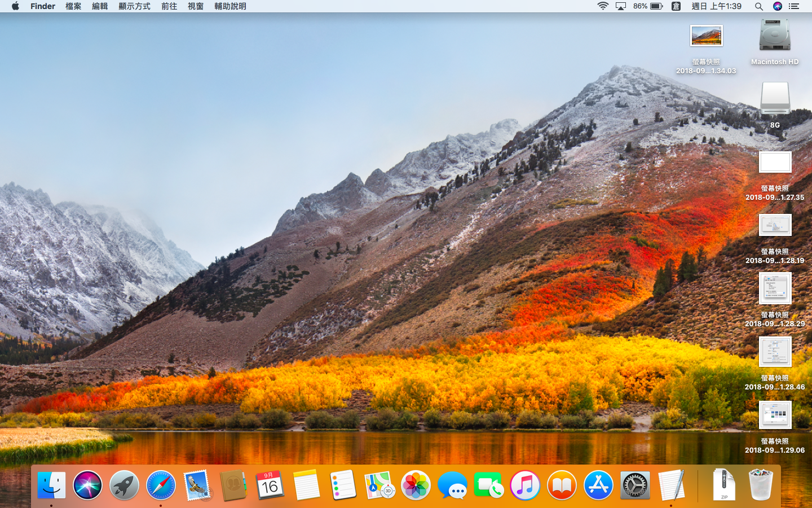Launch Safari from the Dock
This screenshot has height=508, width=812.
pyautogui.click(x=161, y=485)
